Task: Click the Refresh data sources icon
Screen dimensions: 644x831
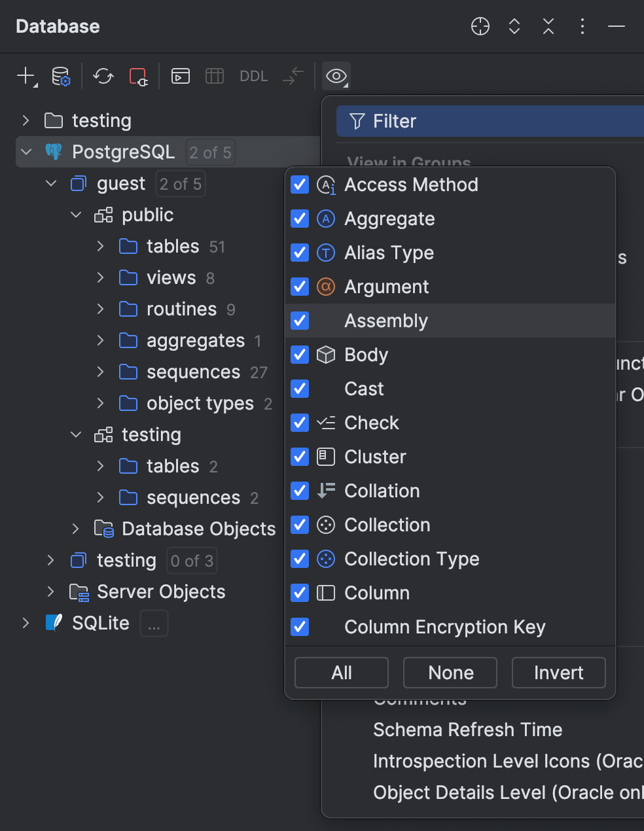Action: pos(103,76)
